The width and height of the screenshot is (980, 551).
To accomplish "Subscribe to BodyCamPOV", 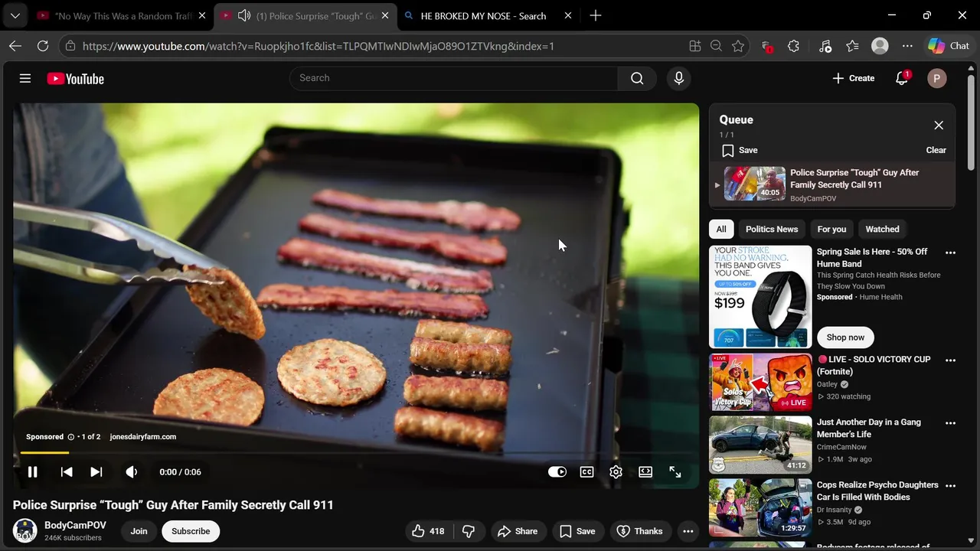I will 191,531.
